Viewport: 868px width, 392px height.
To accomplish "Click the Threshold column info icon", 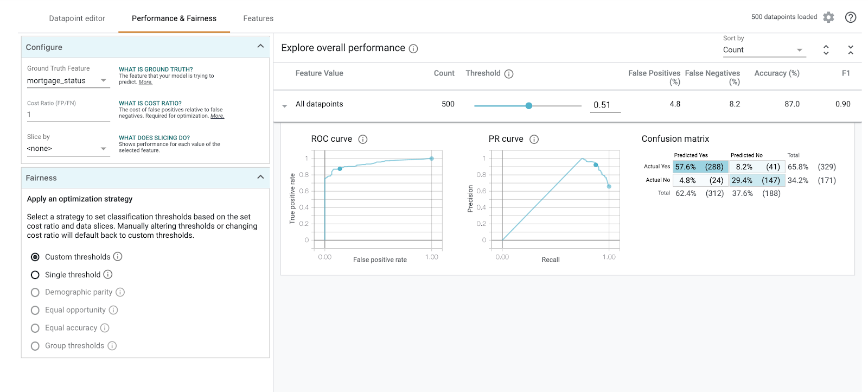I will point(509,74).
